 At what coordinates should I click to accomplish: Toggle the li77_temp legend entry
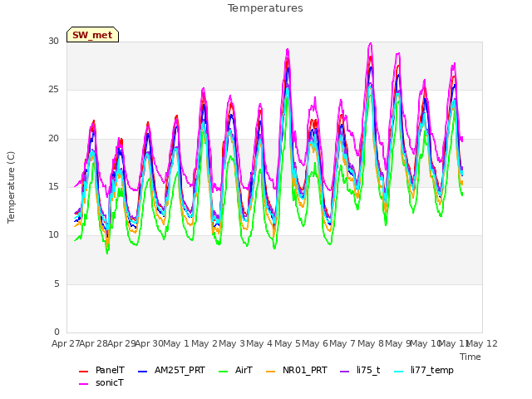(424, 370)
